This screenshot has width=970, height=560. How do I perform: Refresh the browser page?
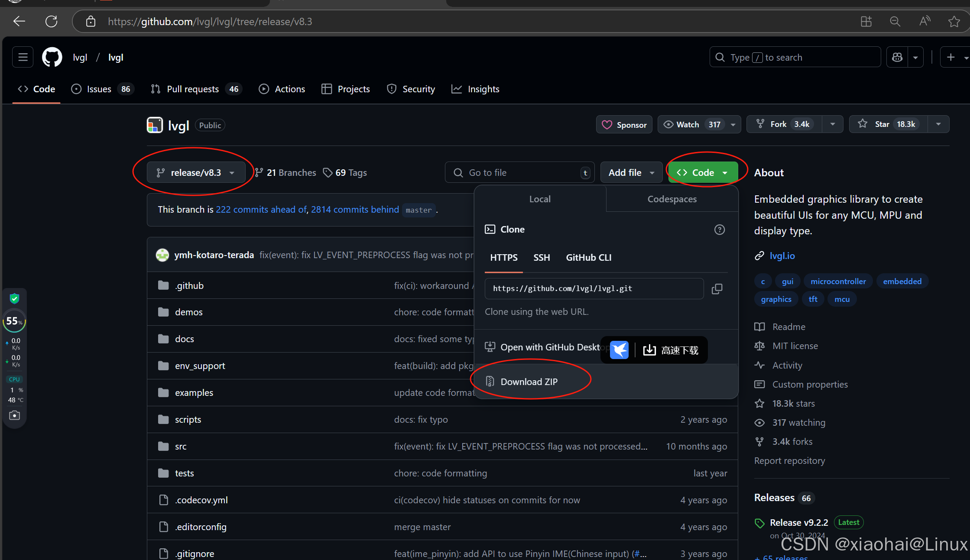[x=52, y=21]
